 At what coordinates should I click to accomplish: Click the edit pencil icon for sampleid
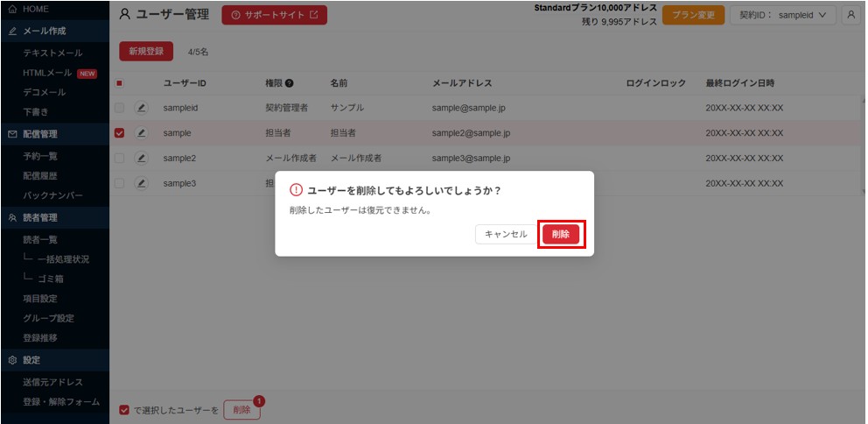click(x=141, y=108)
